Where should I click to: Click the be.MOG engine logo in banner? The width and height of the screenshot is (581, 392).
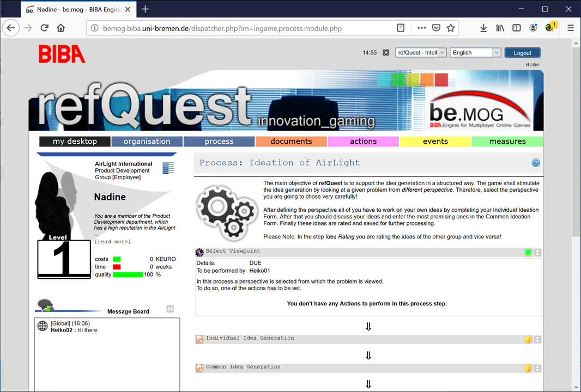pyautogui.click(x=480, y=110)
